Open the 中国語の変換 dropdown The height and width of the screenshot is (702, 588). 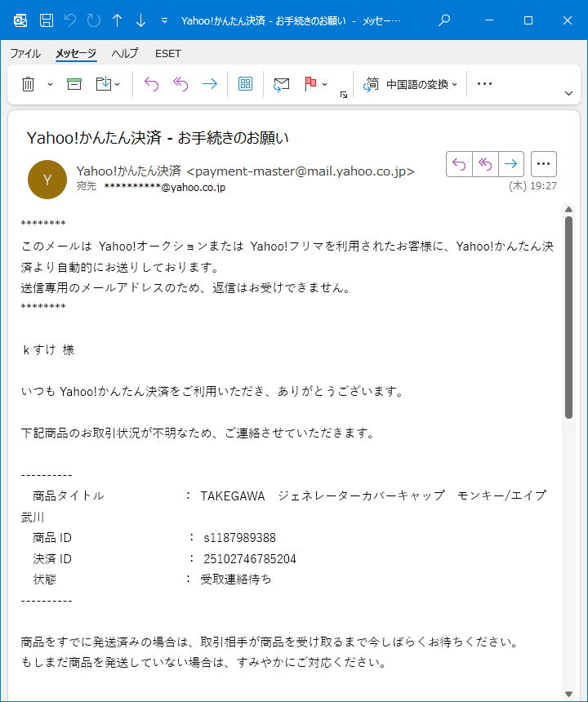coord(410,84)
